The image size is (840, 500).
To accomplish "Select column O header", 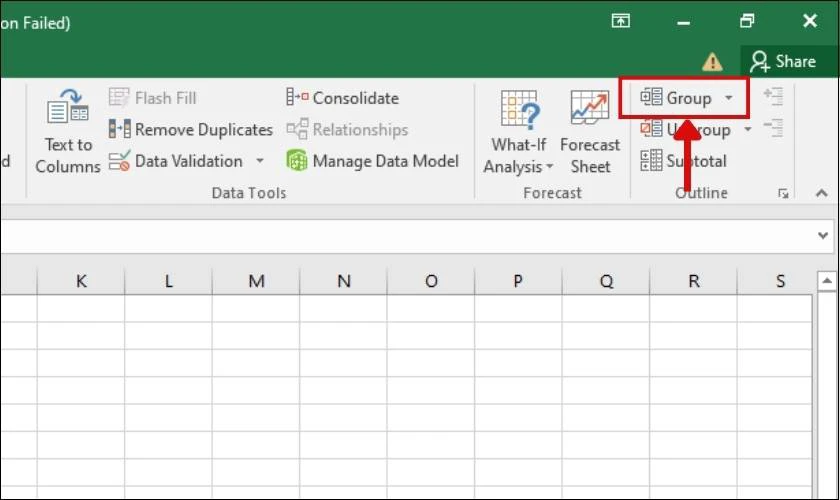I will [x=431, y=281].
